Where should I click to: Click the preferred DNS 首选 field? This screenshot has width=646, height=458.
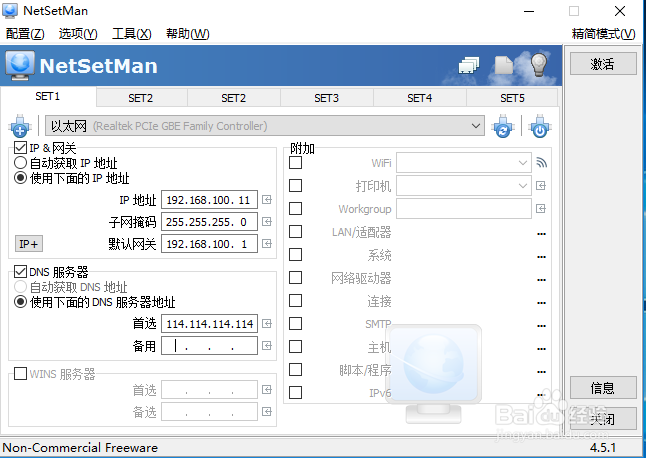[209, 323]
